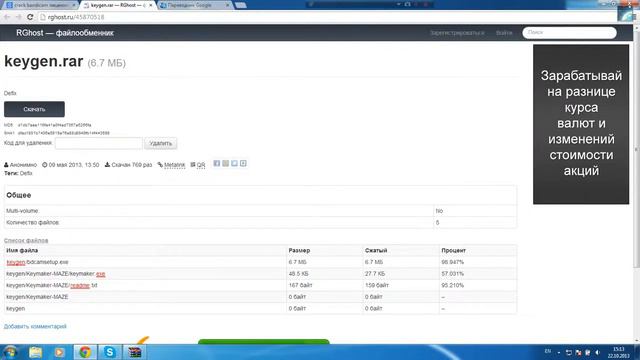Screen dimensions: 640x360
Task: Switch to the keygen.rar — RGhost browser tab
Action: [x=118, y=5]
